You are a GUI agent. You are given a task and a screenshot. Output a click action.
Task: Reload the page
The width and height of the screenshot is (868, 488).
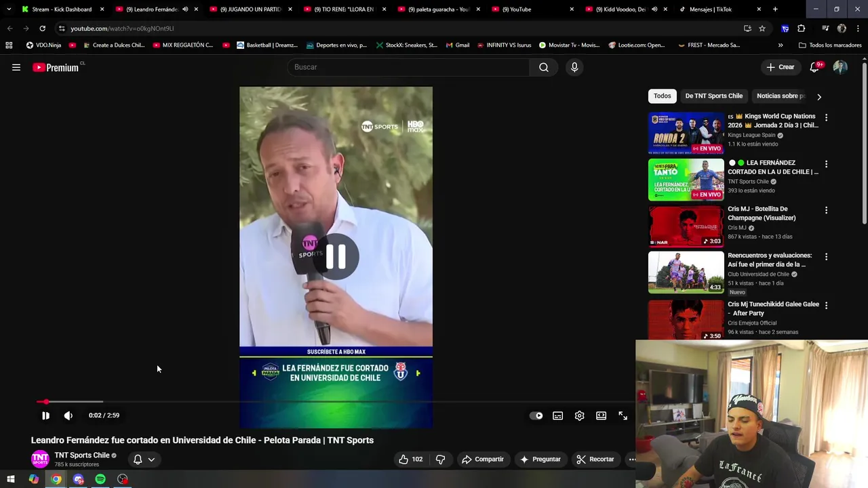pyautogui.click(x=42, y=28)
